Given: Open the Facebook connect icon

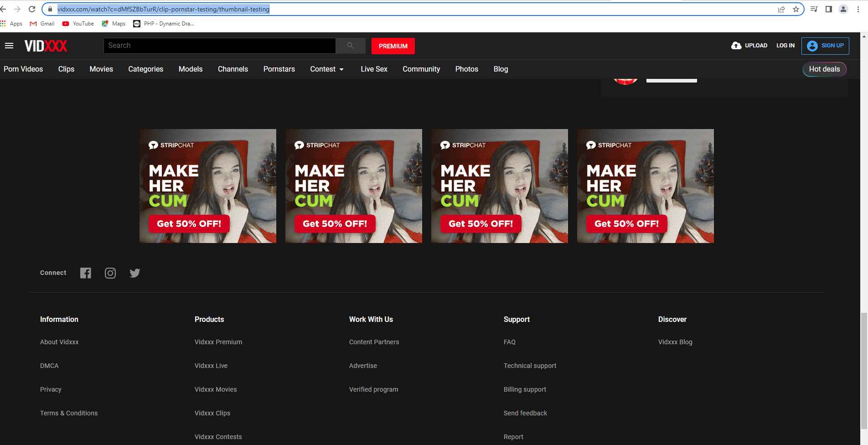Looking at the screenshot, I should click(86, 273).
